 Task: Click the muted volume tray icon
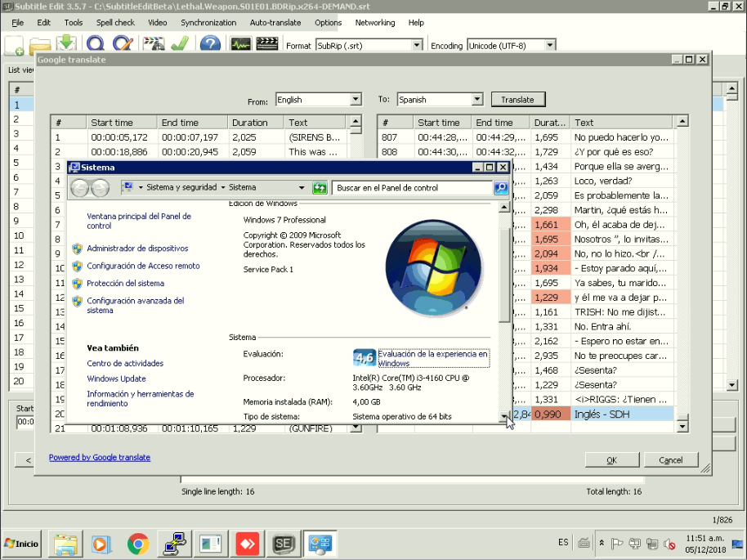point(669,544)
